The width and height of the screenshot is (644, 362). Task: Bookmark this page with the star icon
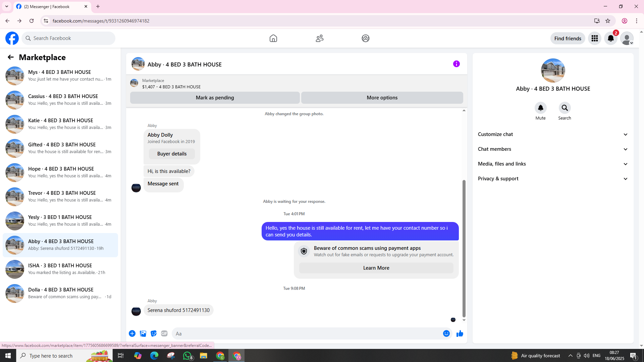pyautogui.click(x=608, y=21)
